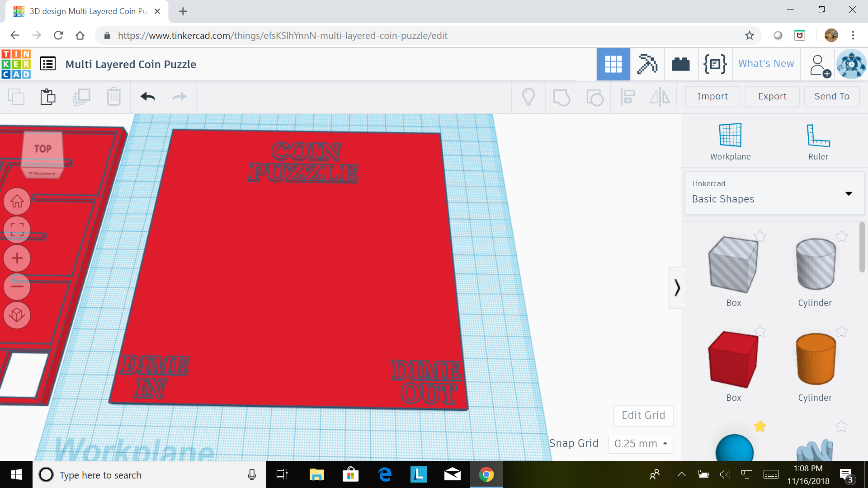Bookmark this page star icon
868x488 pixels.
click(750, 35)
